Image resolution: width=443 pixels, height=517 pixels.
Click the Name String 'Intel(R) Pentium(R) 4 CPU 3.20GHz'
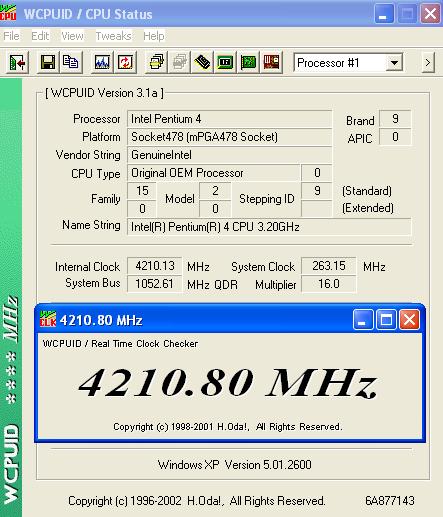click(269, 227)
